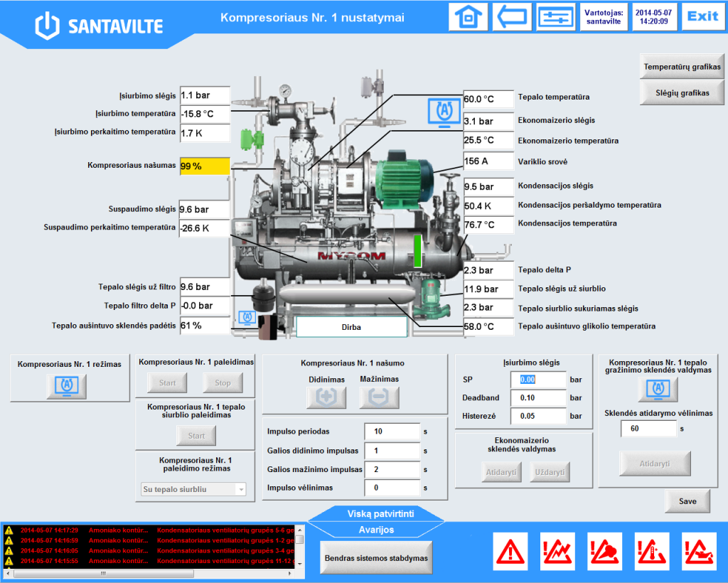728x583 pixels.
Task: Click the Exit button
Action: pos(703,17)
